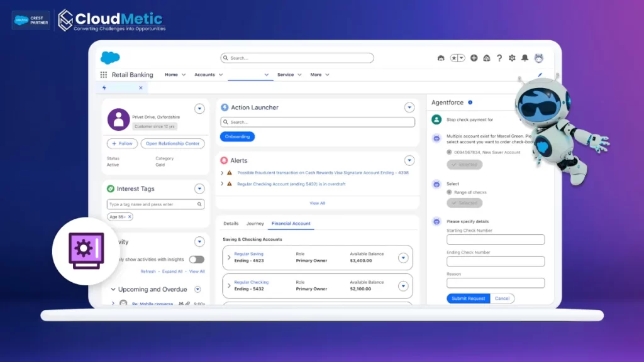Choose the Range of checks option
The image size is (644, 362).
pos(449,192)
